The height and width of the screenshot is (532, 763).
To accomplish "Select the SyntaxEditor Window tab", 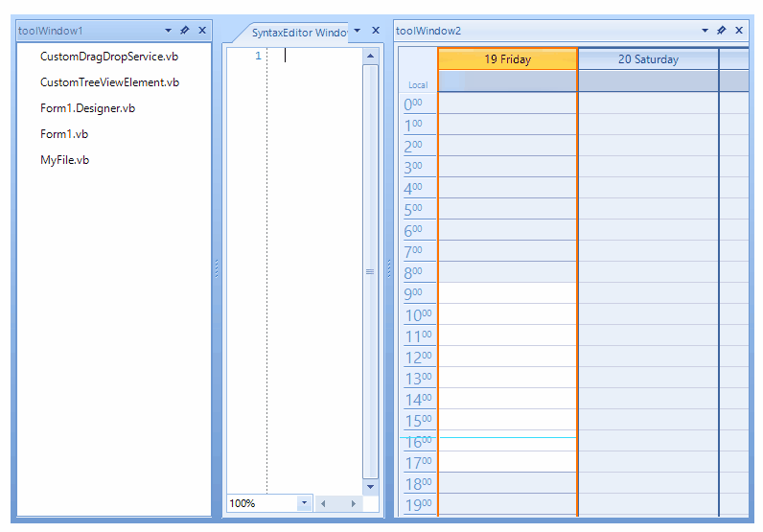I will [298, 33].
